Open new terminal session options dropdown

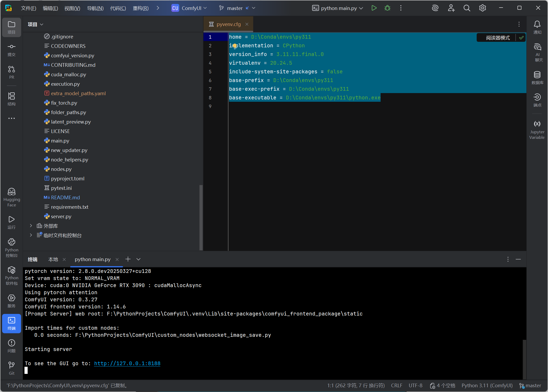[x=138, y=259]
